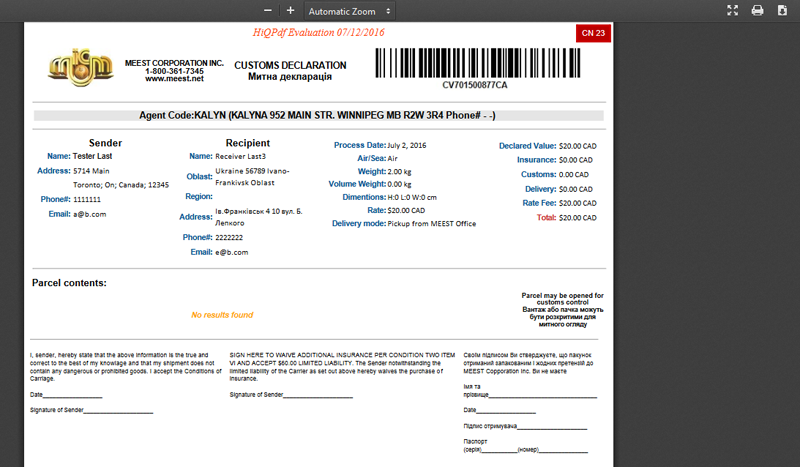Click recipient phone 2222222
This screenshot has width=800, height=467.
(229, 237)
